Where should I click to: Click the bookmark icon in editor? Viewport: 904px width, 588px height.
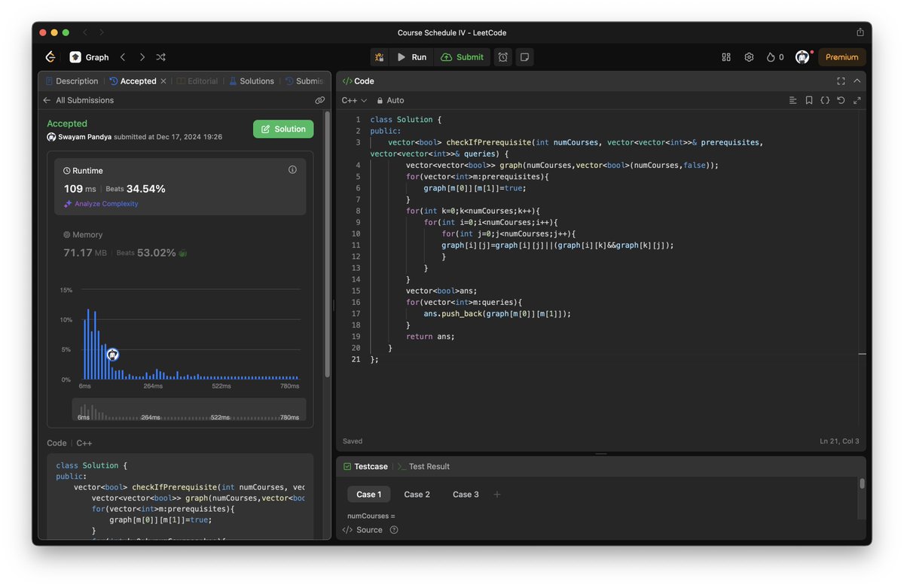tap(809, 100)
